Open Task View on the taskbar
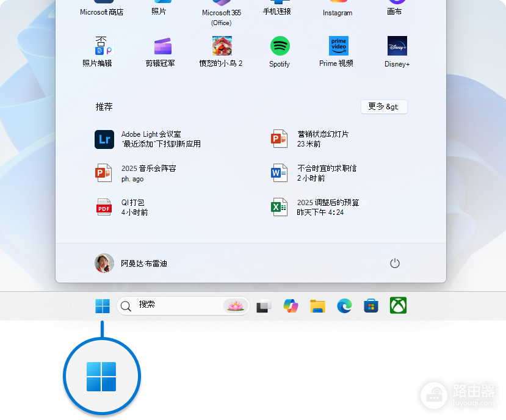Image resolution: width=506 pixels, height=420 pixels. pos(264,306)
